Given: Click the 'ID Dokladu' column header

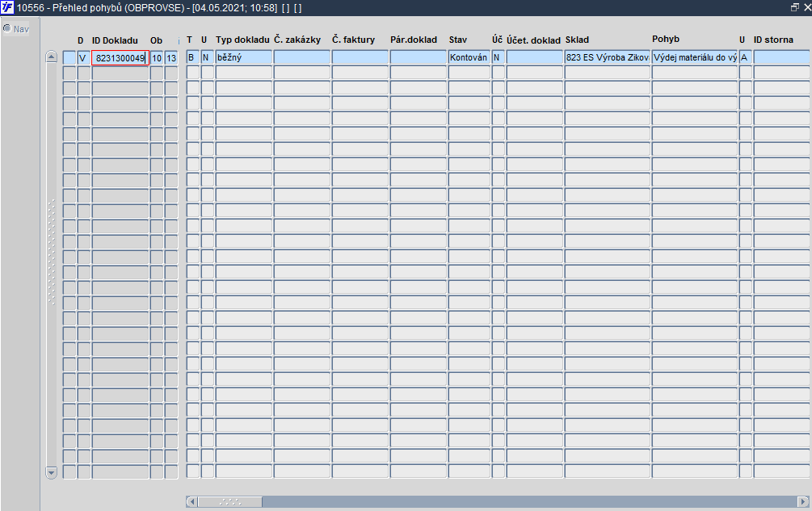Looking at the screenshot, I should point(115,40).
